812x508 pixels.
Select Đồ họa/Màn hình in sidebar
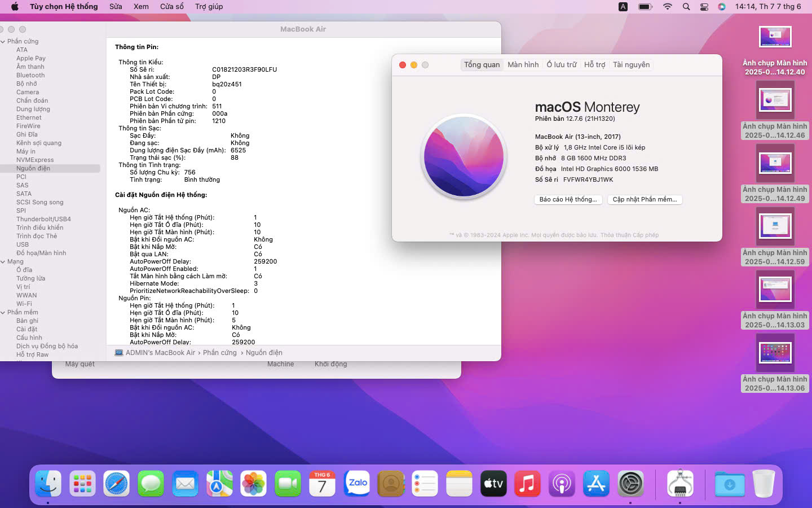[41, 253]
